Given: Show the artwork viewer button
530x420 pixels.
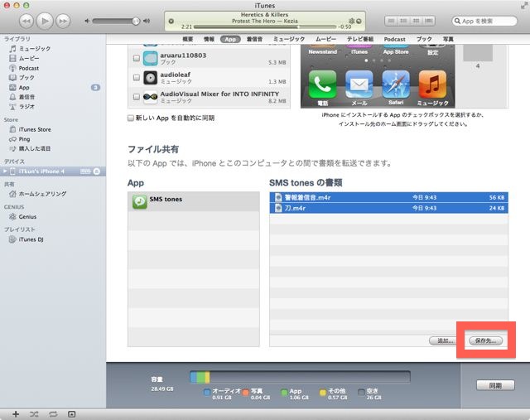Looking at the screenshot, I should (72, 414).
